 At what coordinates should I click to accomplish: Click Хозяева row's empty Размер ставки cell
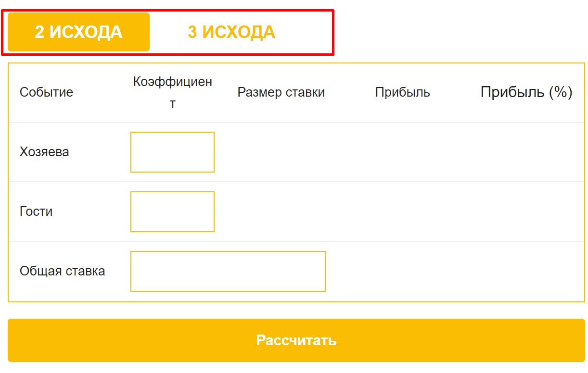click(281, 152)
